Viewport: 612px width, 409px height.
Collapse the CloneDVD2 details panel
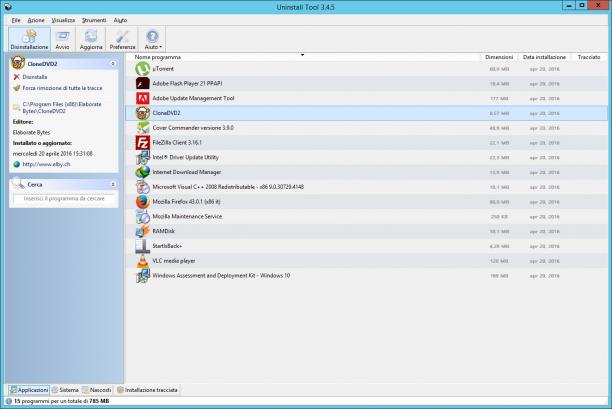point(113,64)
